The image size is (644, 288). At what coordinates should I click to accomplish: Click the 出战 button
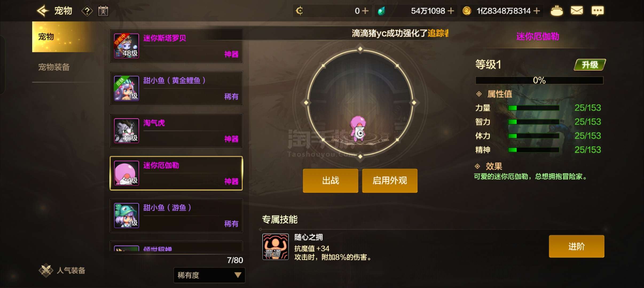pos(331,181)
